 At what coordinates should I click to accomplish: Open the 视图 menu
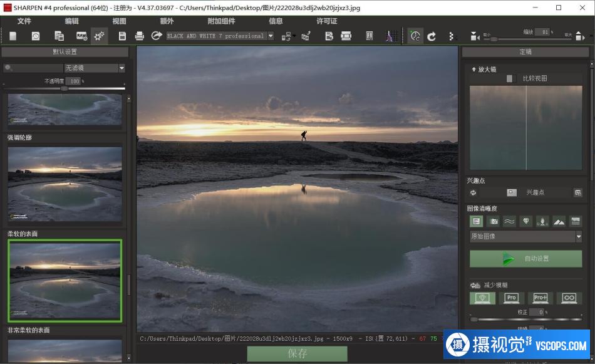click(119, 21)
